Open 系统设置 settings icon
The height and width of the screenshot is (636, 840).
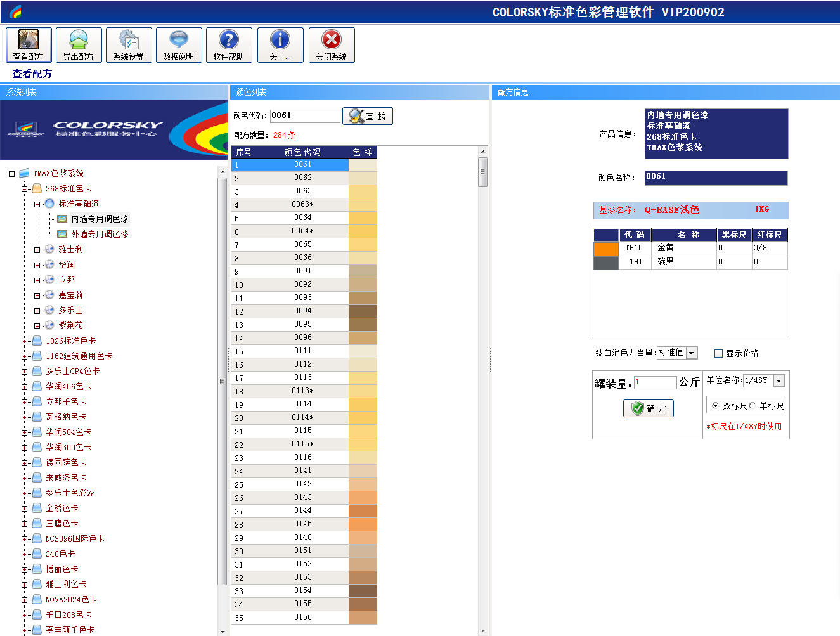click(x=129, y=45)
